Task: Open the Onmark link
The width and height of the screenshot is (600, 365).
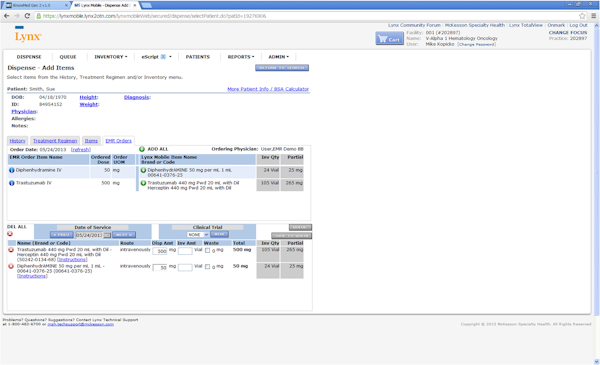Action: click(556, 25)
